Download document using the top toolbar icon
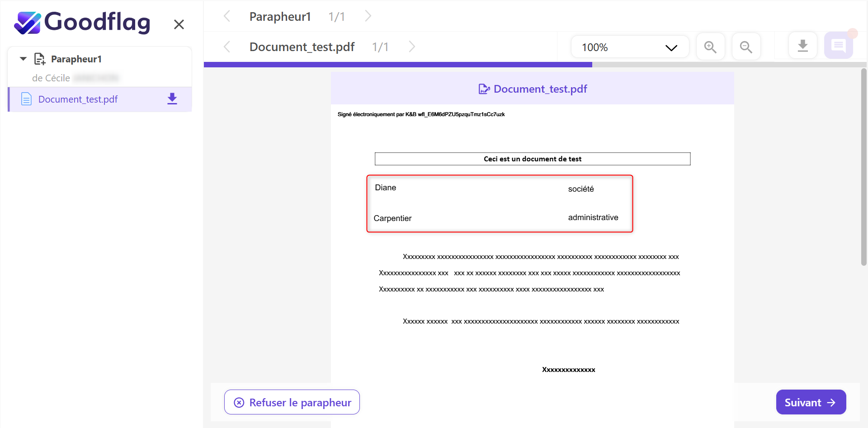The image size is (868, 428). (x=802, y=46)
